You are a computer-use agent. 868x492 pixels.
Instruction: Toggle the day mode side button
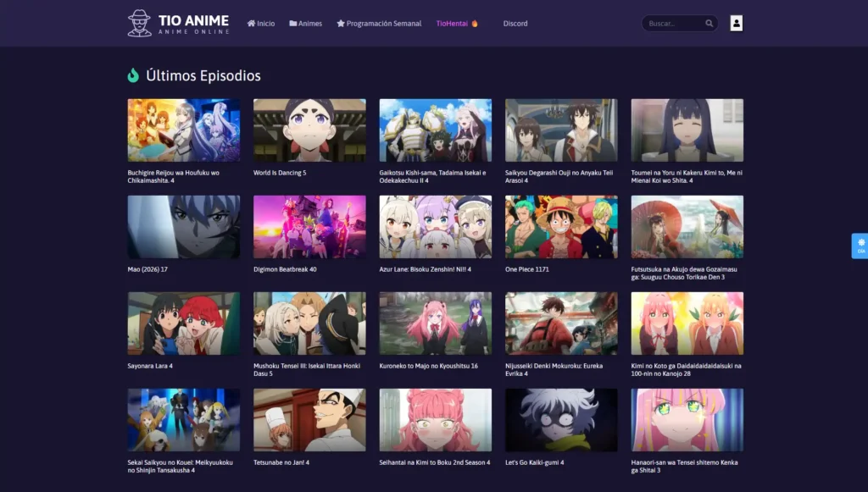(x=861, y=246)
